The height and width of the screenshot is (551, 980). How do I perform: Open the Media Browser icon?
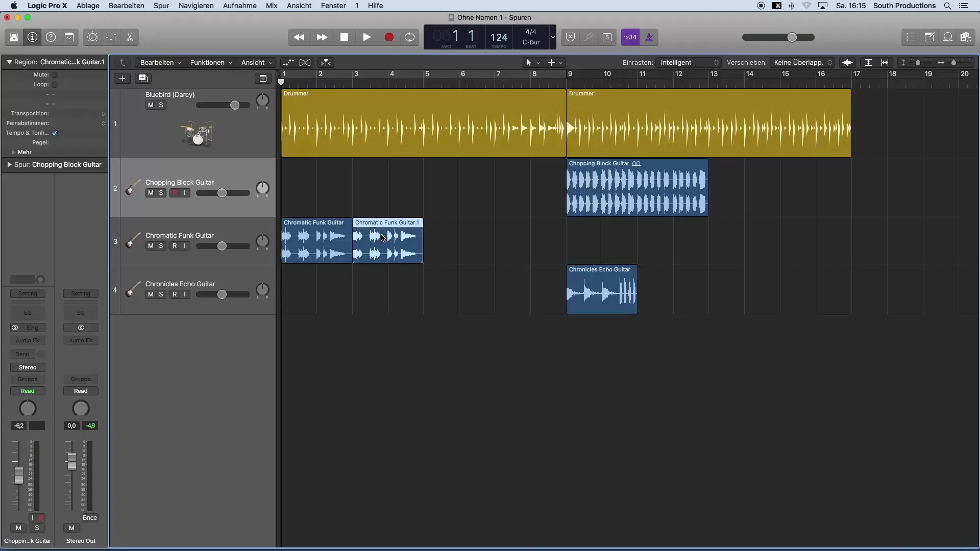tap(966, 37)
